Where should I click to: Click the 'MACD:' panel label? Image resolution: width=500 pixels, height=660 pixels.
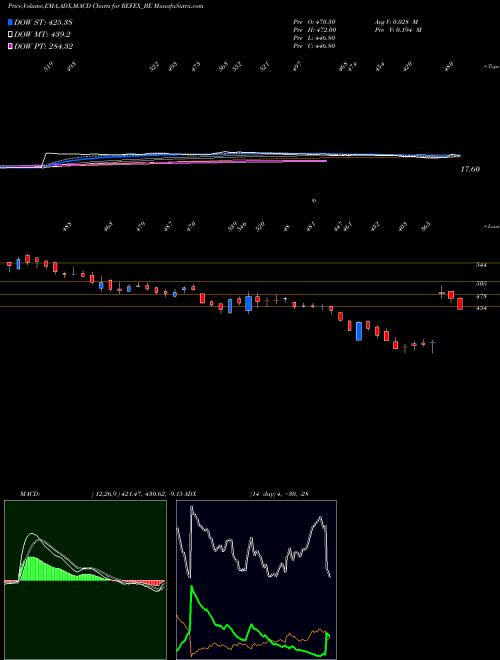pos(30,494)
